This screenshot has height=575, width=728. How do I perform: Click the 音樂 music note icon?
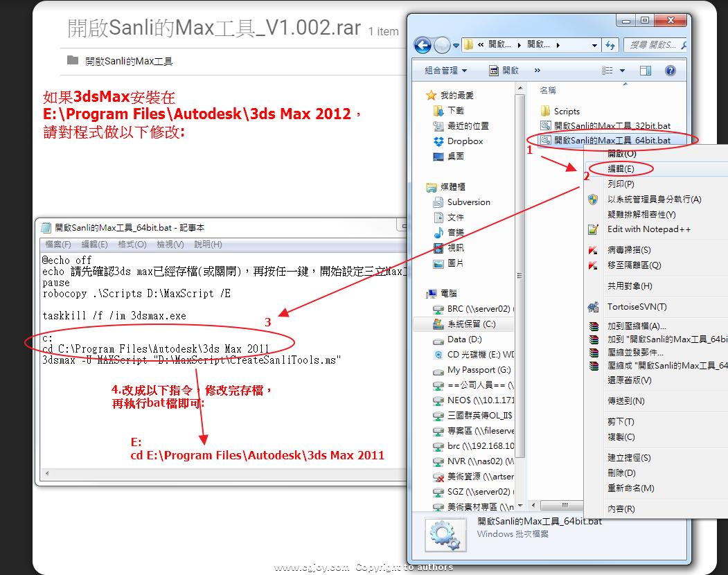click(438, 233)
